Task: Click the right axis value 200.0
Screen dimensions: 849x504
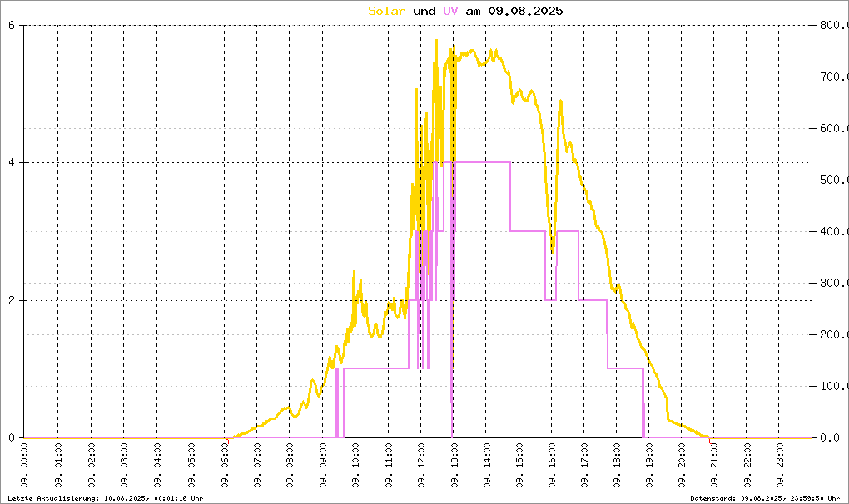Action: pyautogui.click(x=834, y=334)
